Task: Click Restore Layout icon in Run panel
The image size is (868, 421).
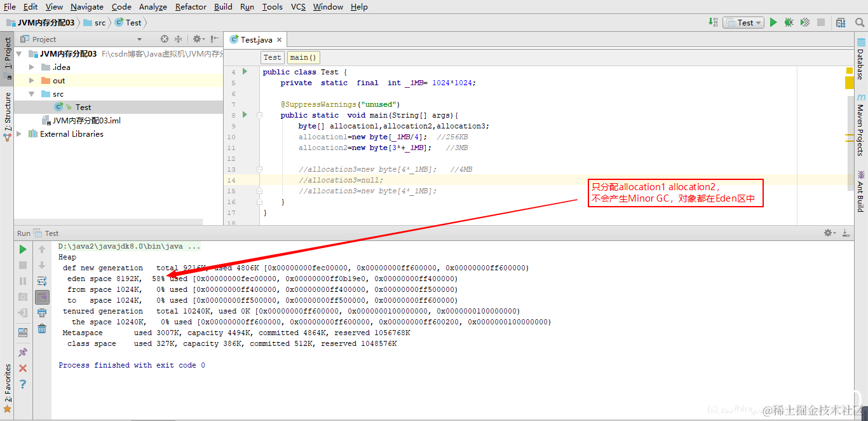Action: [23, 332]
